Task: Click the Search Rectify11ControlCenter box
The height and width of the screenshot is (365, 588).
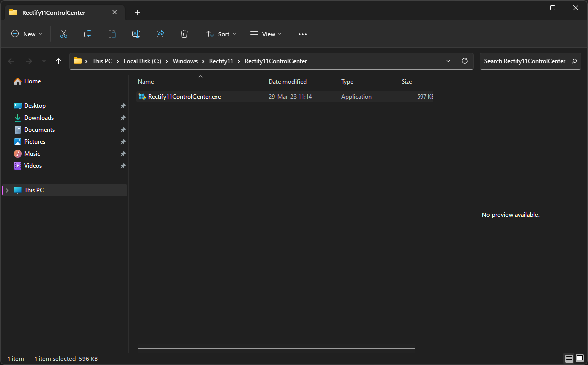Action: 530,61
